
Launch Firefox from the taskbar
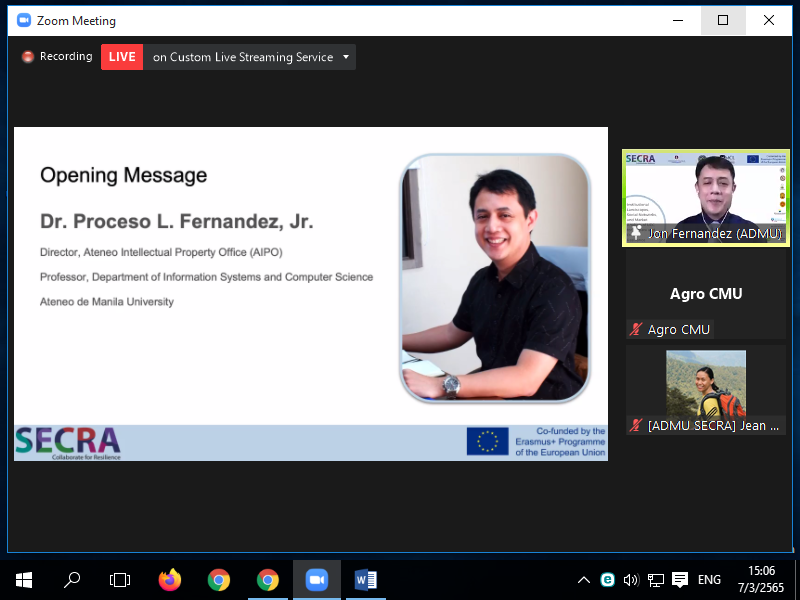pos(170,580)
